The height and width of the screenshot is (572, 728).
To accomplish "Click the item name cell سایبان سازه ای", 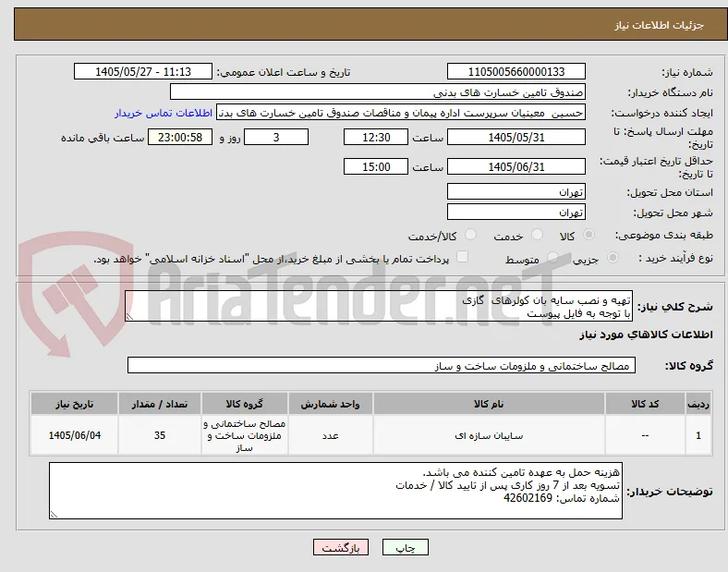I will [x=489, y=435].
